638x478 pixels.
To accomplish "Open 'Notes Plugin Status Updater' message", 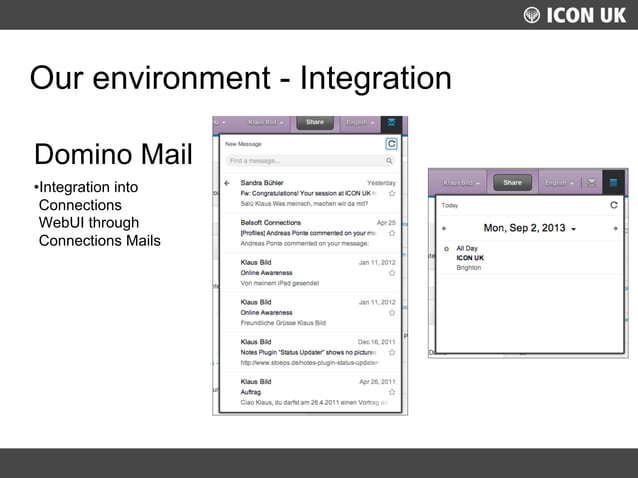I will point(310,352).
